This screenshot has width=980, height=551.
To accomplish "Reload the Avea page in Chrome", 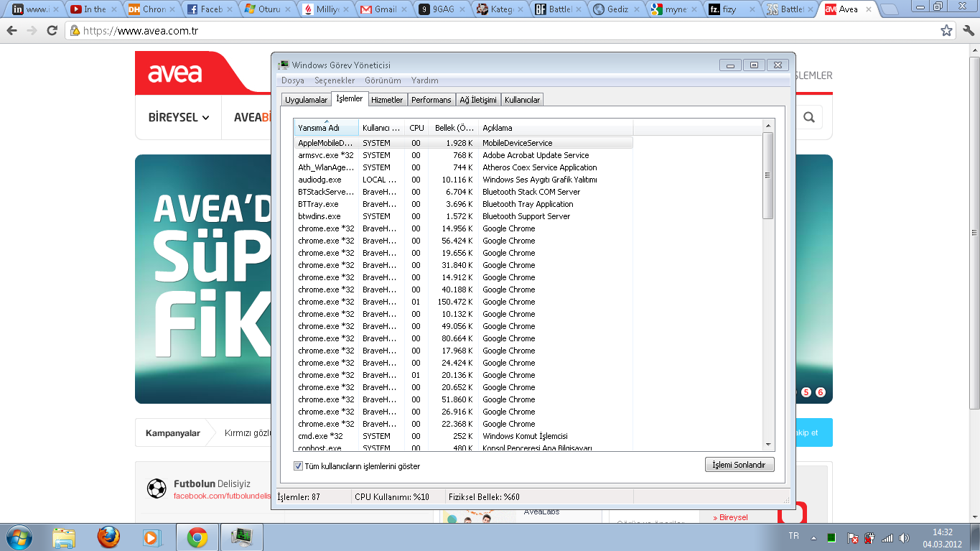I will coord(52,31).
